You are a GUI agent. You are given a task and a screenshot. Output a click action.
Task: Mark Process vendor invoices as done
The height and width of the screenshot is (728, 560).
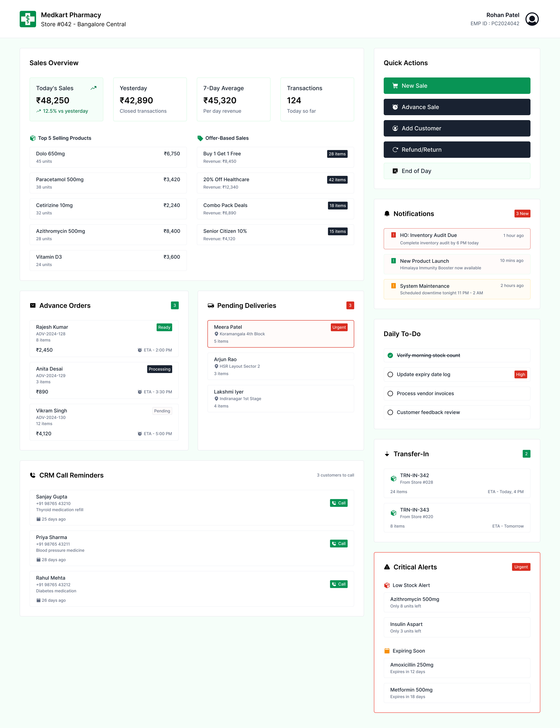tap(390, 393)
